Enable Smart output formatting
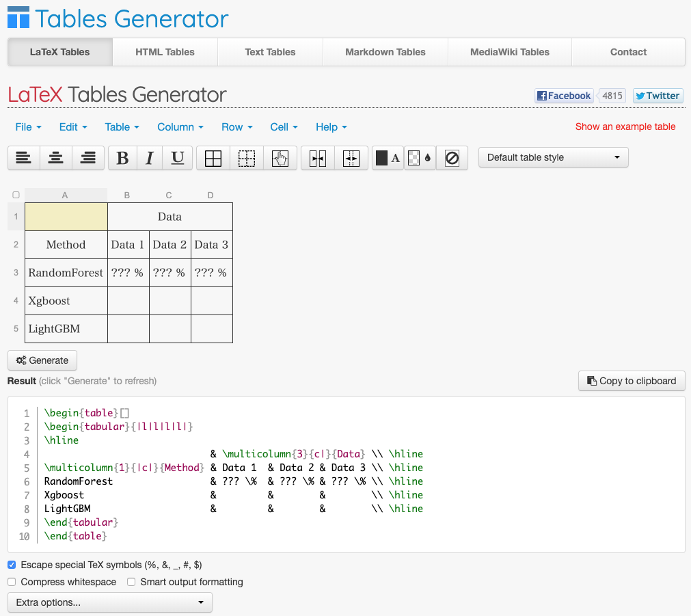Screen dimensions: 691x616 131,582
